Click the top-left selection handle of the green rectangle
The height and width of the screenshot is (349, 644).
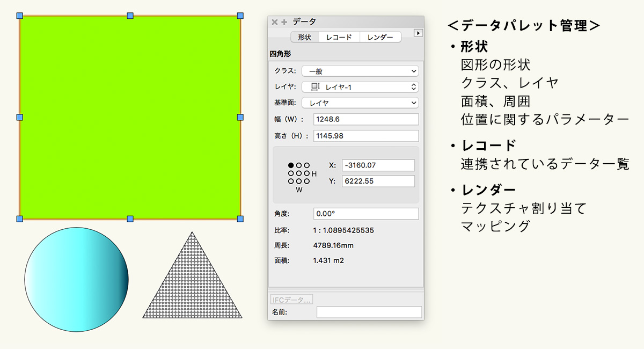pos(20,16)
